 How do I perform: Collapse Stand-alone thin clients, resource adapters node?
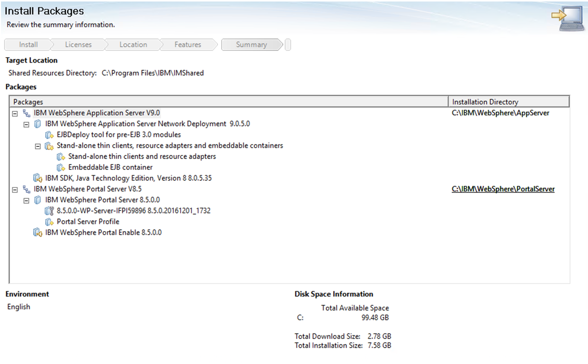38,146
